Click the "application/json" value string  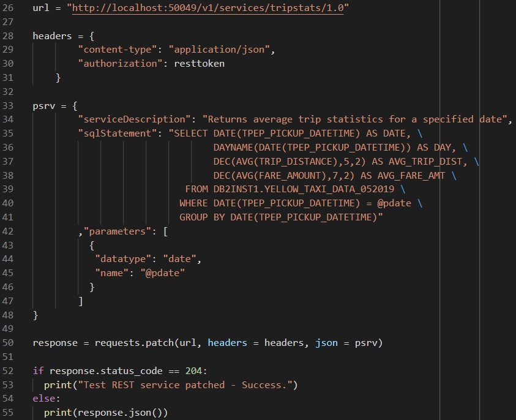pos(219,50)
